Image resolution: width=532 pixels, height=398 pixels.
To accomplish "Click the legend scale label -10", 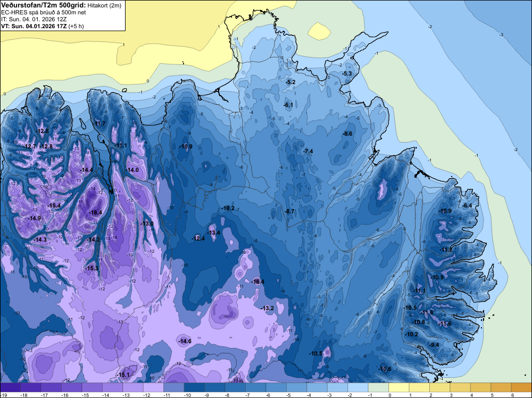I will coord(187,395).
